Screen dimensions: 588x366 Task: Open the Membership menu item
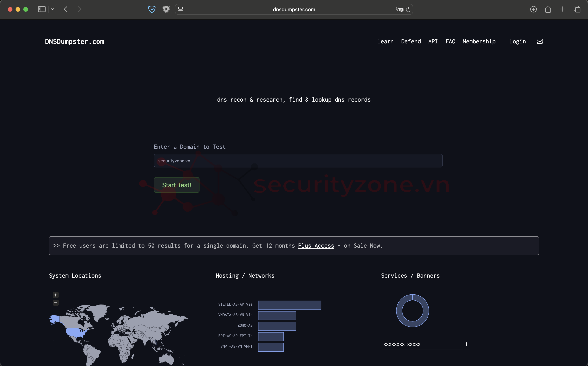click(479, 41)
